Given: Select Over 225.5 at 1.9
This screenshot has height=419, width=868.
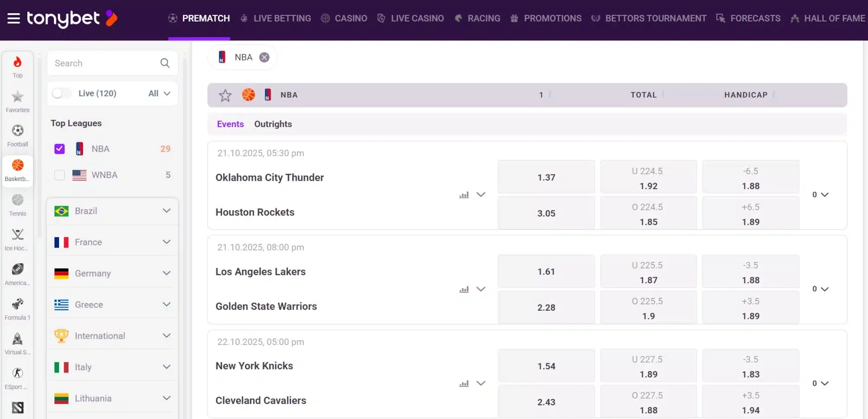Looking at the screenshot, I should click(648, 307).
